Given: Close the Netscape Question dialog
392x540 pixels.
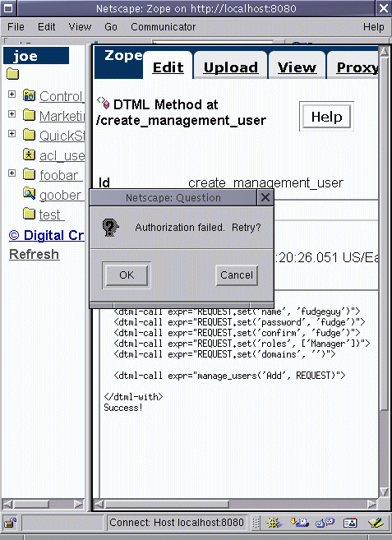Looking at the screenshot, I should 265,198.
